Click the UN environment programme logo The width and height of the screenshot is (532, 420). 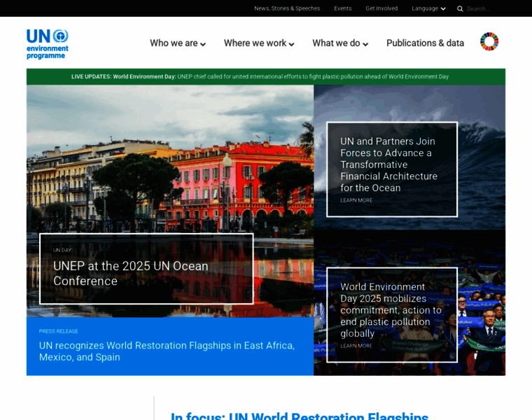pos(48,44)
